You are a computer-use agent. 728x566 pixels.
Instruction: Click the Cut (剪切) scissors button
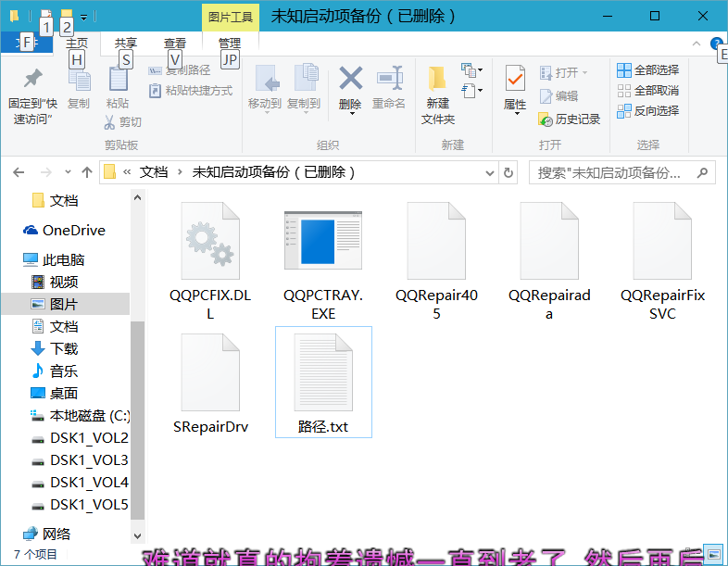[122, 122]
